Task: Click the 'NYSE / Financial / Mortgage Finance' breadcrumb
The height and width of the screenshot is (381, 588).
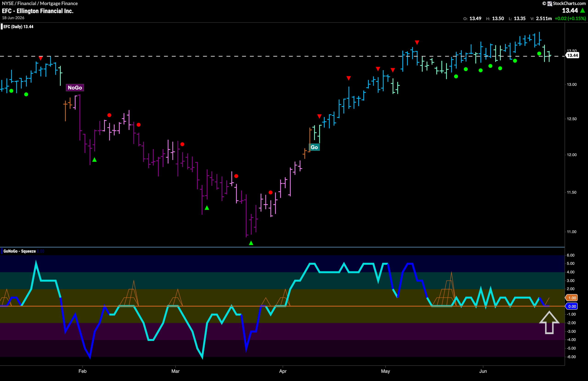Action: tap(40, 3)
